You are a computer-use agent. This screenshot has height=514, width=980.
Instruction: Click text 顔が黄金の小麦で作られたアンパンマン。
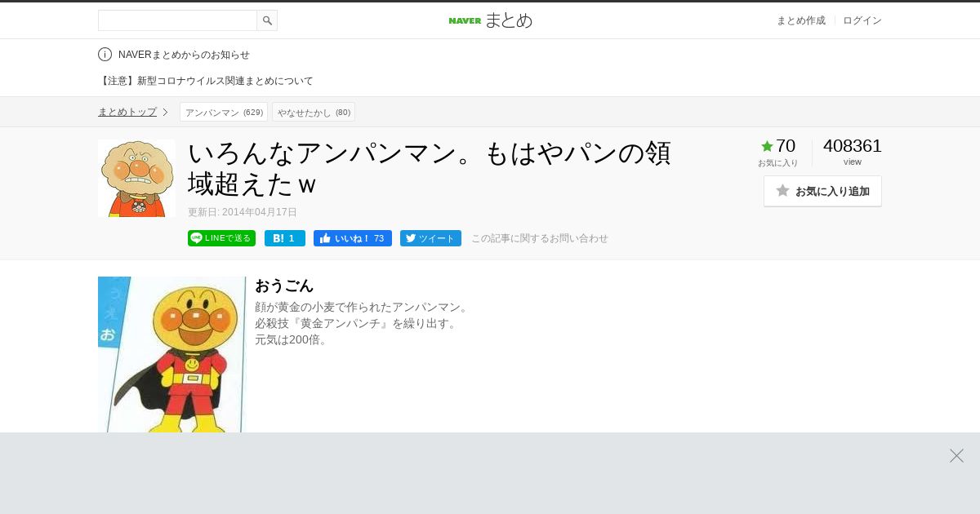pyautogui.click(x=363, y=307)
